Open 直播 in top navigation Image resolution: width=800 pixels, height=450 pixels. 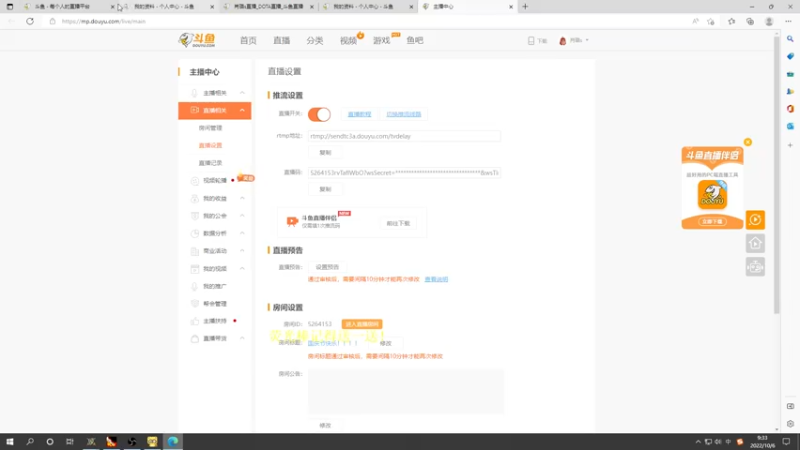pos(281,40)
